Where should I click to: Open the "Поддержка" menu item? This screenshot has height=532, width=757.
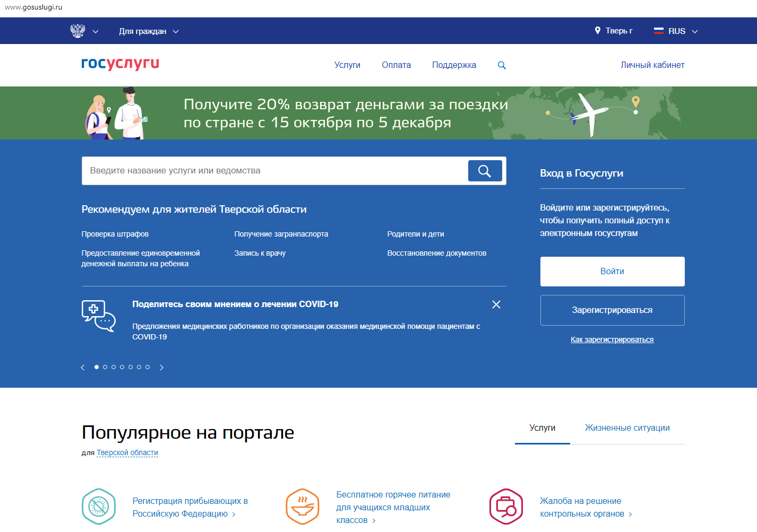(454, 65)
